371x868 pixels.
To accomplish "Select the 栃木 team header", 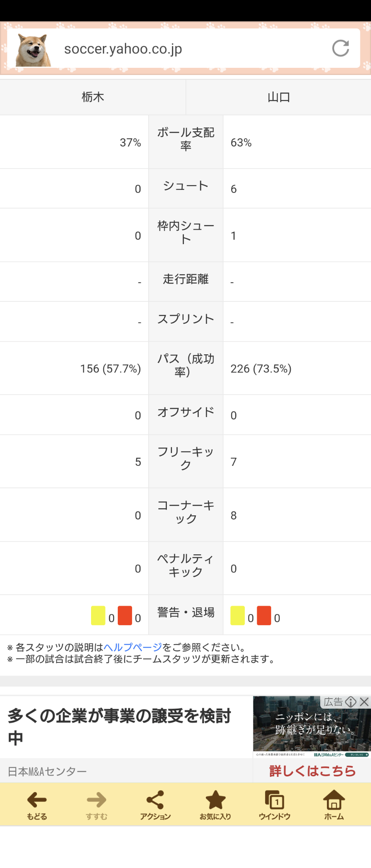I will point(93,97).
